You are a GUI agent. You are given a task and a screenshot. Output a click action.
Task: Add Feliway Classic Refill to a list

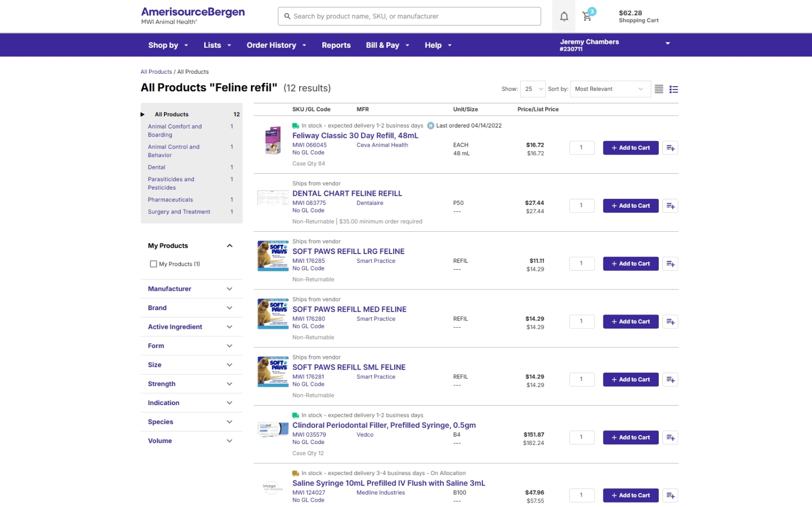670,148
